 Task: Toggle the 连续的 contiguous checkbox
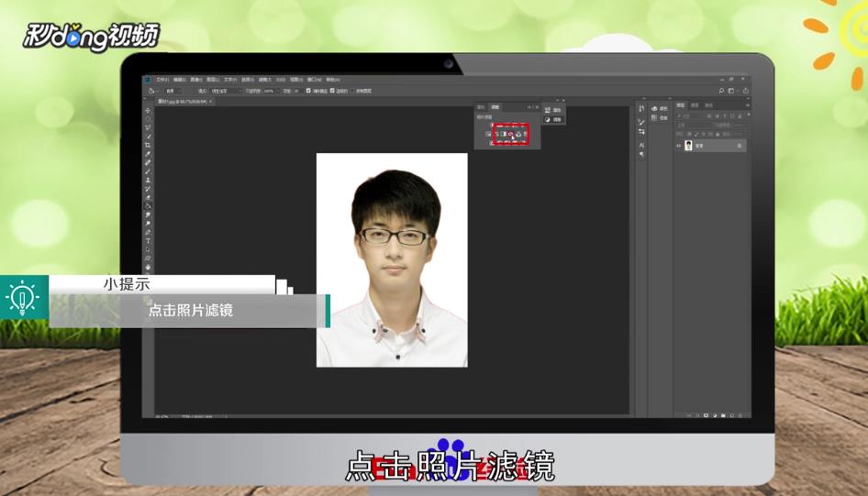point(332,91)
